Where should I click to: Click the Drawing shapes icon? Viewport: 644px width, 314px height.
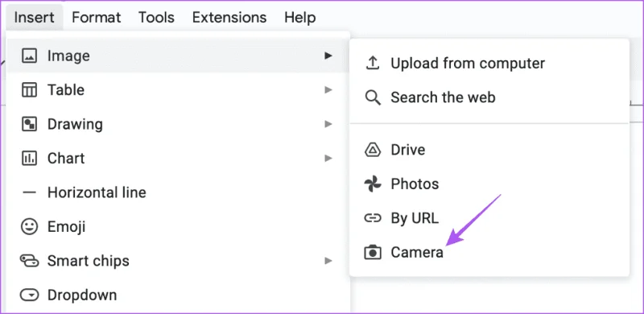coord(29,124)
